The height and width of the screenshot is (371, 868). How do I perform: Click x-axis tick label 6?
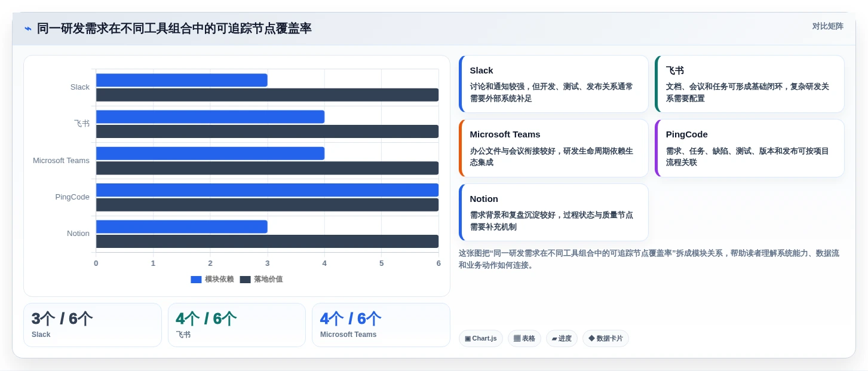pos(438,263)
